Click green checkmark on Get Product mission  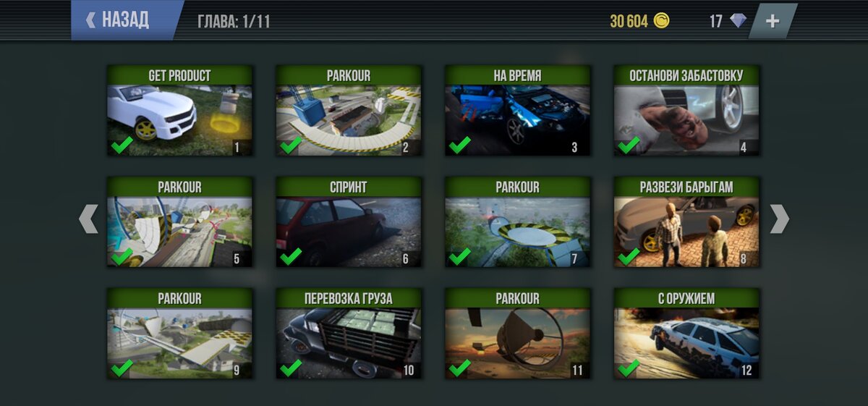click(x=122, y=145)
